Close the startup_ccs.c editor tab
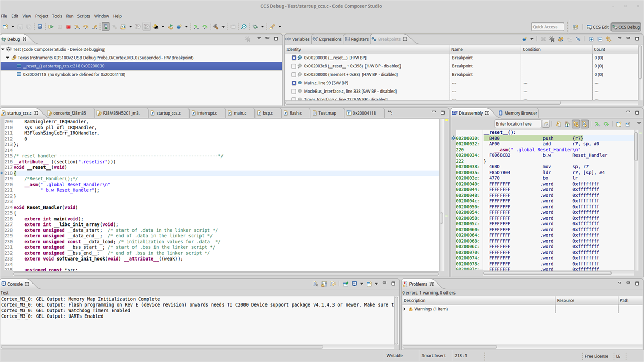644x362 pixels. point(36,113)
